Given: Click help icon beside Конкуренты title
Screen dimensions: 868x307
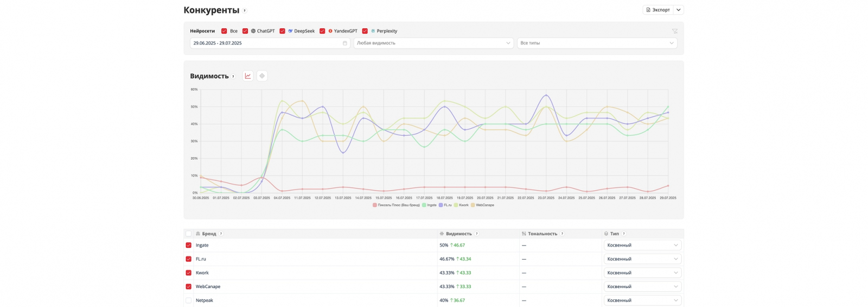Looking at the screenshot, I should point(245,11).
